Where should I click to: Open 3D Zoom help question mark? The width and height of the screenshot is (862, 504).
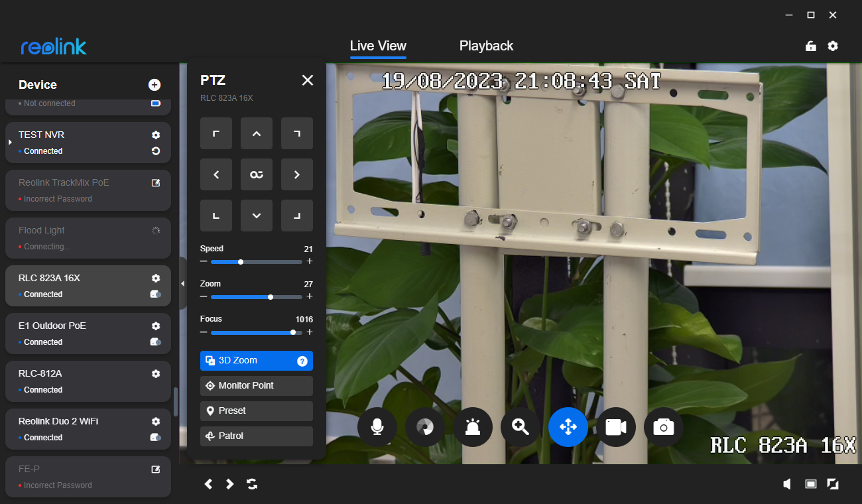click(302, 361)
